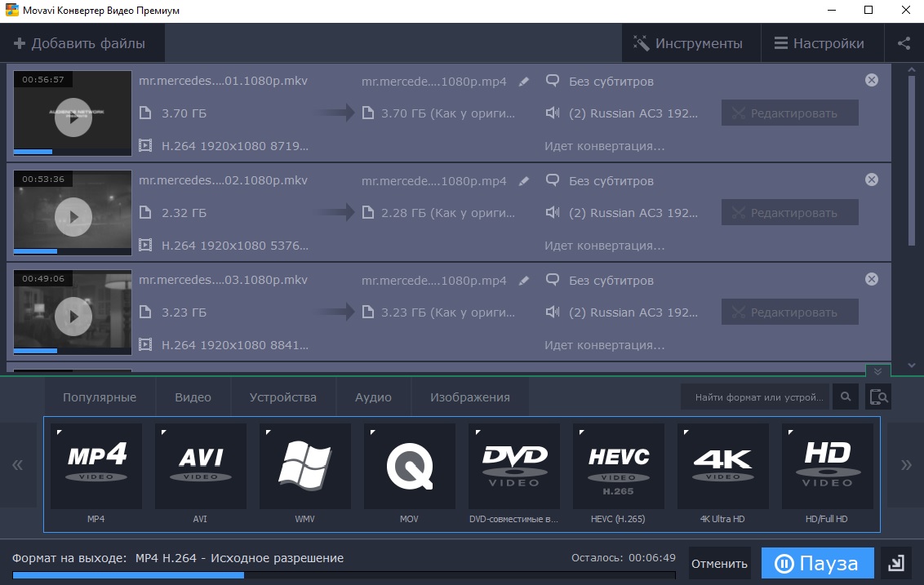The image size is (924, 585).
Task: Collapse the format panel with double chevron
Action: click(878, 371)
